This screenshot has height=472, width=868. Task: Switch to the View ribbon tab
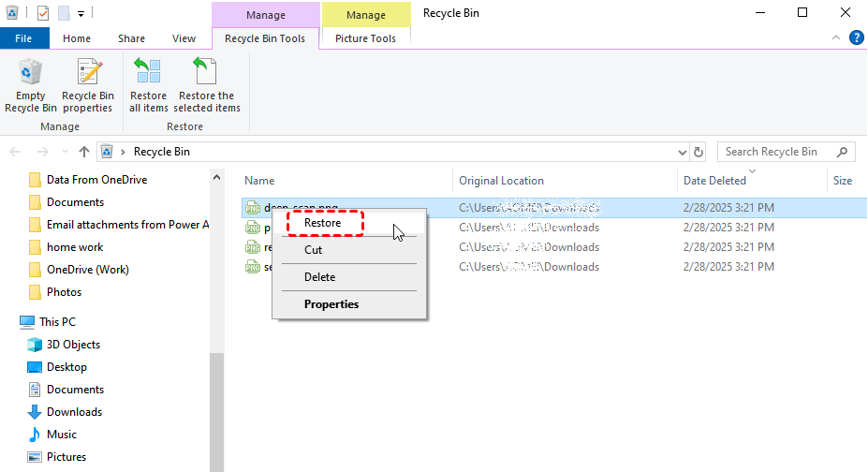pyautogui.click(x=184, y=38)
